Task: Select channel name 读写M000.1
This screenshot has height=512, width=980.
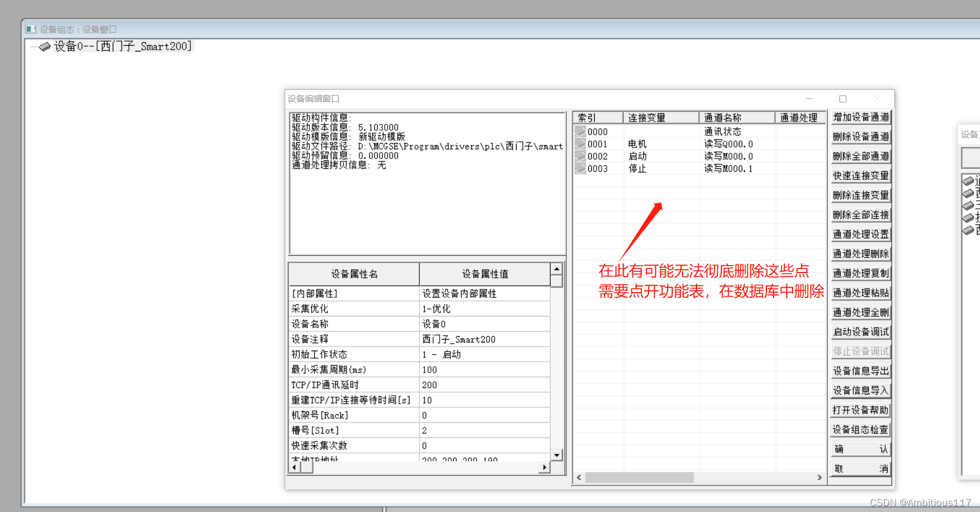Action: 728,168
